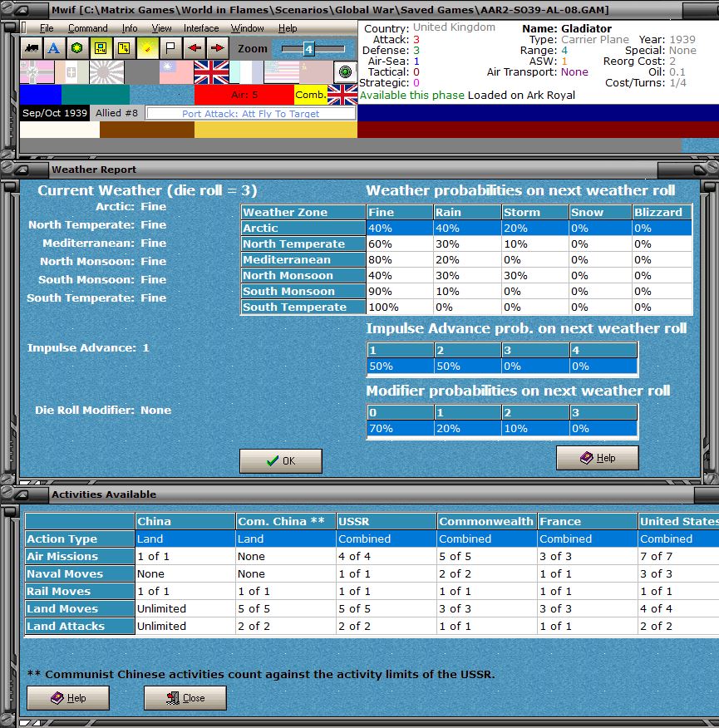Viewport: 719px width, 728px height.
Task: Select the Nationalist China flag
Action: 176,72
